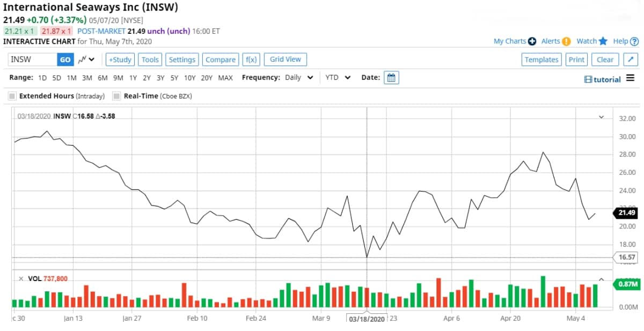Screen dimensions: 644x331
Task: Click the VOL 737,800 label
Action: pyautogui.click(x=47, y=278)
